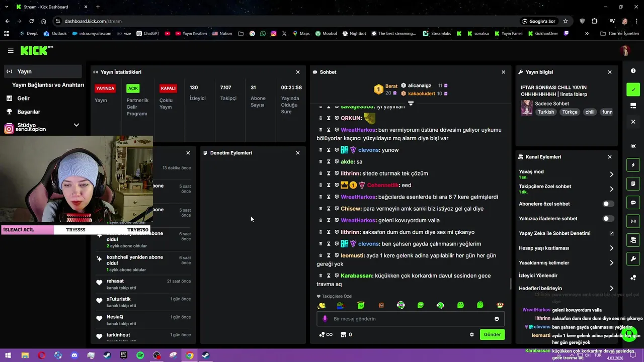
Task: Expand Hesap yaşı kısıtlaması settings
Action: click(x=612, y=248)
